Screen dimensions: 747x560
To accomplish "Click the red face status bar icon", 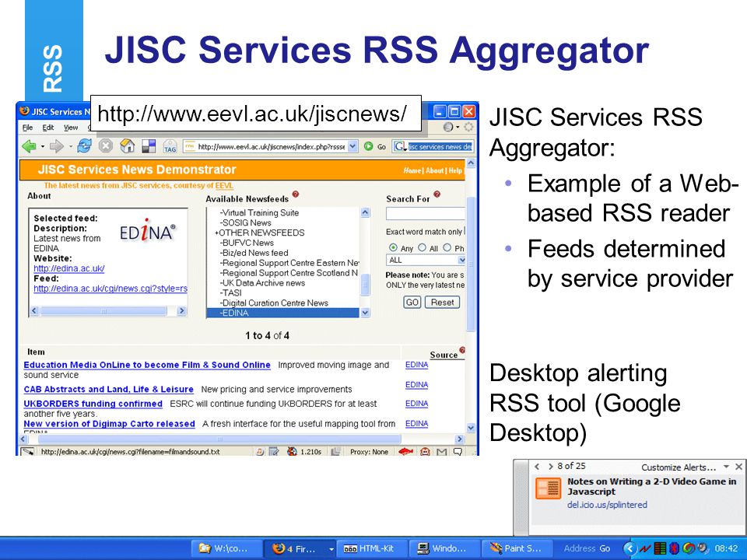I will point(426,451).
